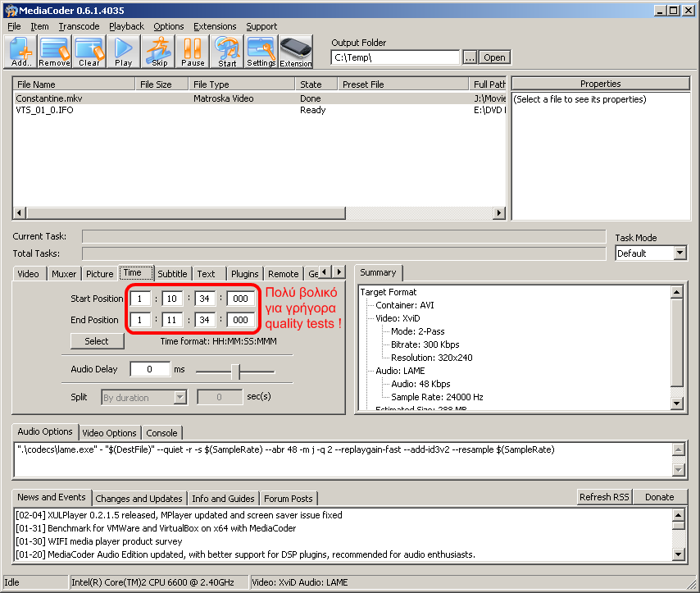The height and width of the screenshot is (593, 700).
Task: Open the Options menu
Action: [x=169, y=26]
